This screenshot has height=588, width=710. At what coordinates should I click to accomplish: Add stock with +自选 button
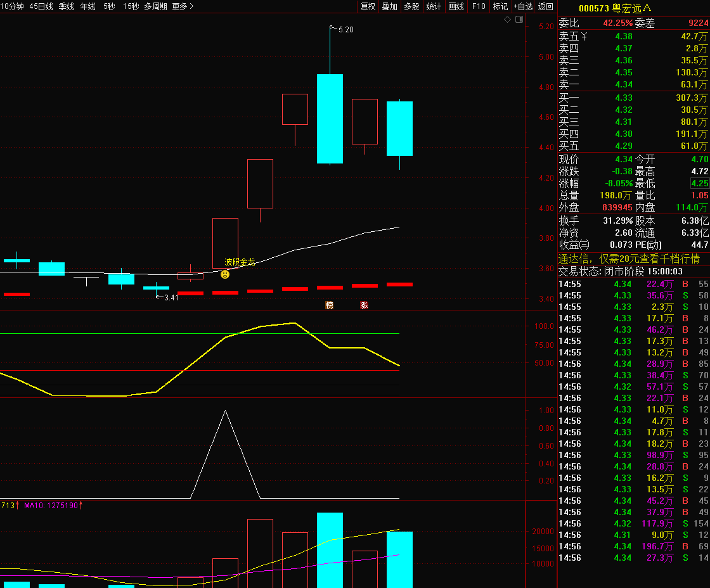(x=524, y=6)
